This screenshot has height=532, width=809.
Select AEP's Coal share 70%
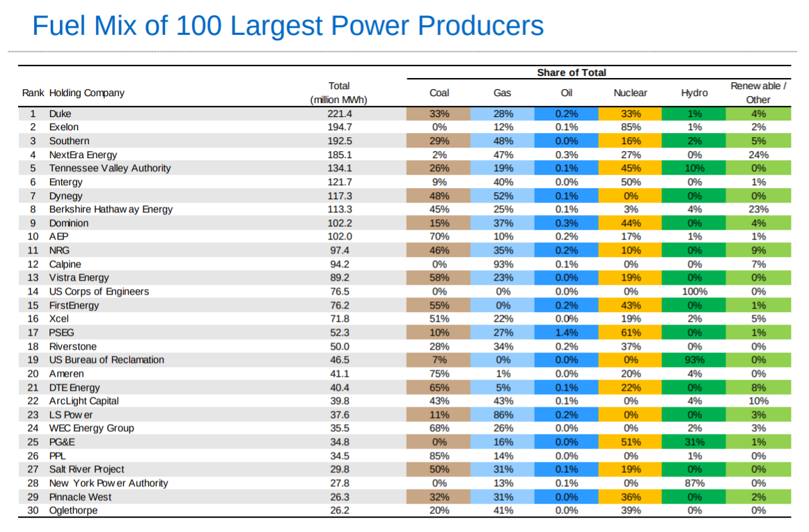click(x=439, y=236)
